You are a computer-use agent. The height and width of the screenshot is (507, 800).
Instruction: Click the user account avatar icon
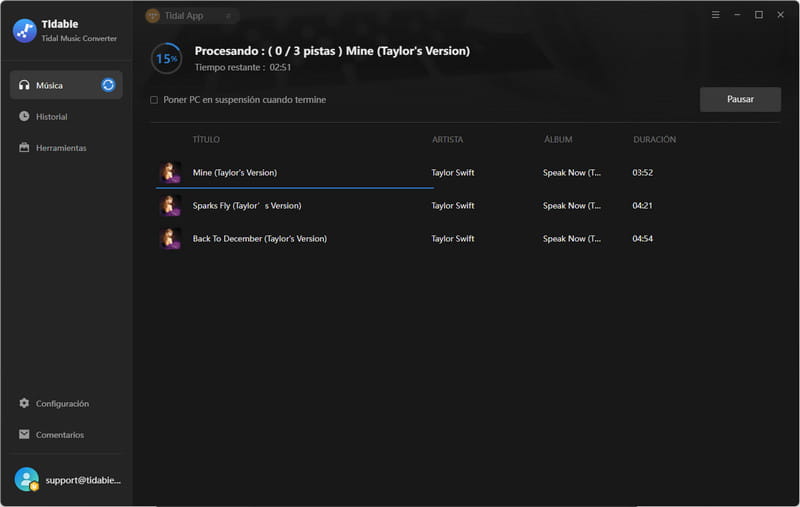(27, 479)
